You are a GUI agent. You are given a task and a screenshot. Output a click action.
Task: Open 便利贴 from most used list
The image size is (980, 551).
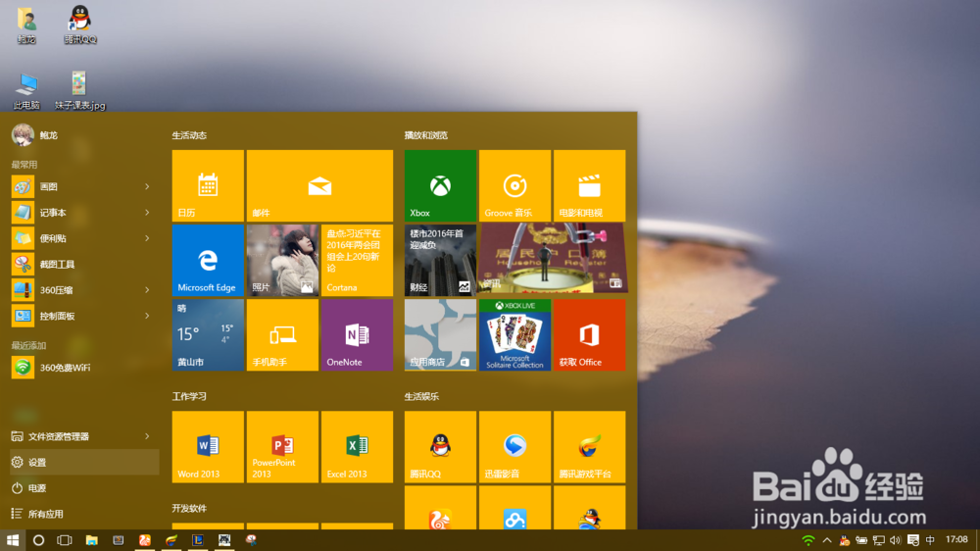point(84,238)
